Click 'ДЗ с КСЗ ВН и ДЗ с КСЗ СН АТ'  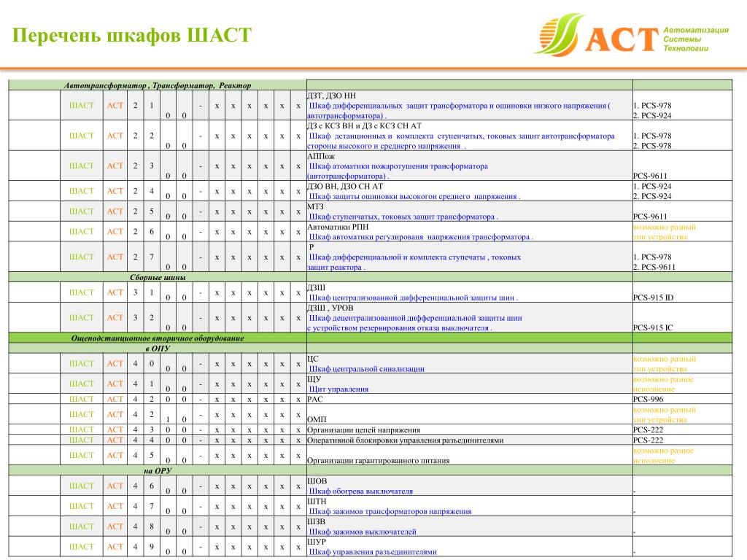tap(365, 126)
